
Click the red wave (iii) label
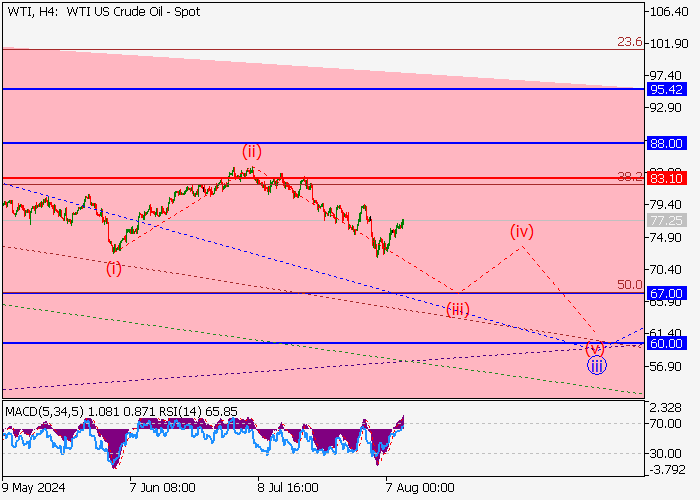(458, 309)
